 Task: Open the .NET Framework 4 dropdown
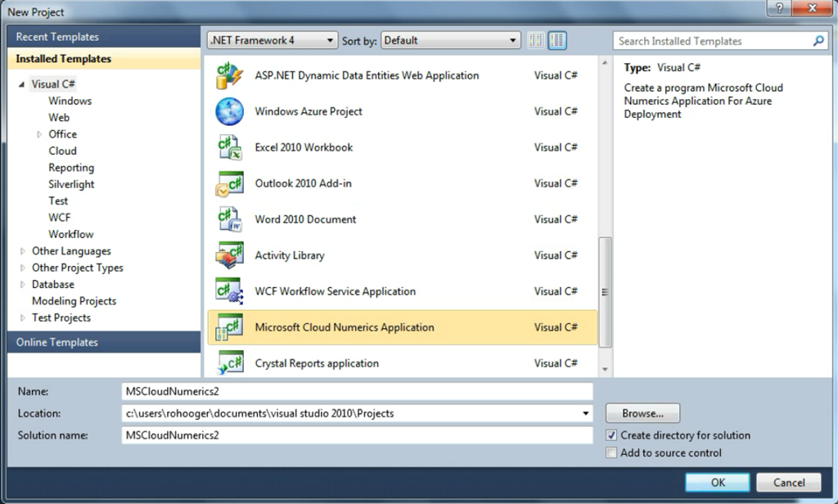coord(272,40)
